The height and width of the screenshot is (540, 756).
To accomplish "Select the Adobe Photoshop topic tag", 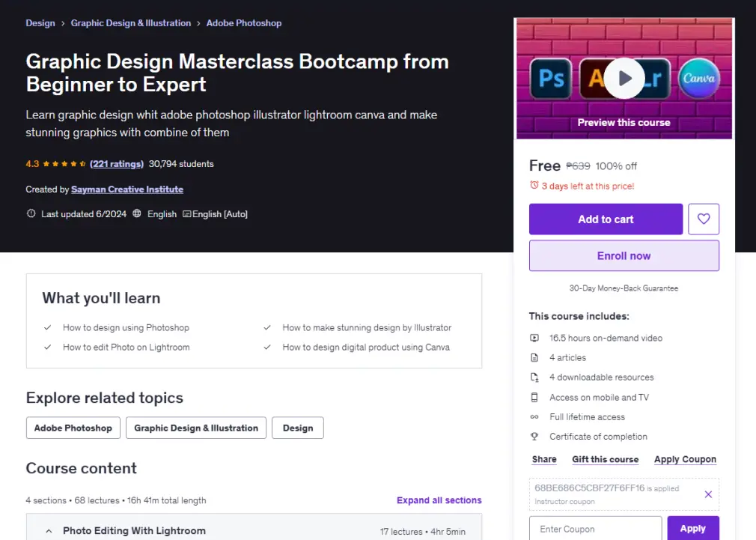I will [x=73, y=428].
